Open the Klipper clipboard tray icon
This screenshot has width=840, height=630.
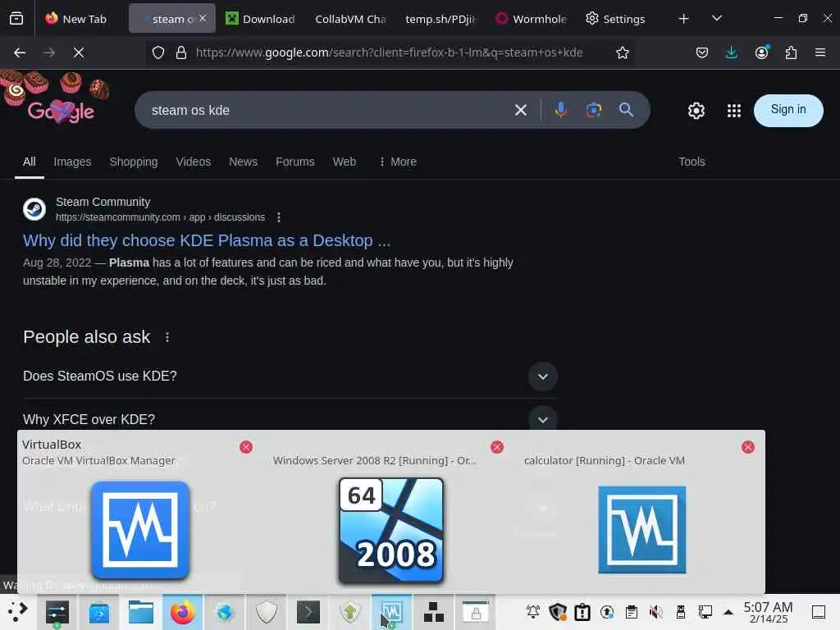[632, 612]
